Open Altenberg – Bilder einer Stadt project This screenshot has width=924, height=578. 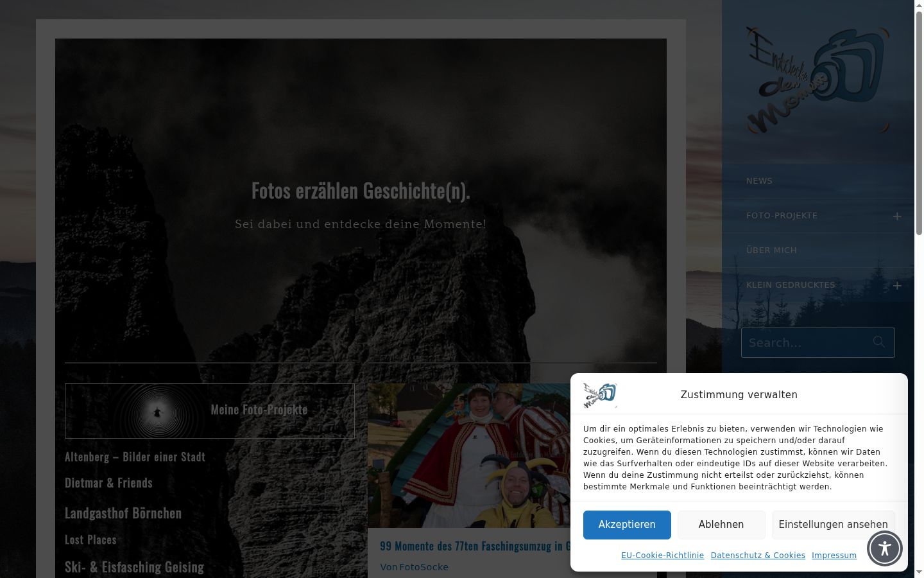(135, 457)
